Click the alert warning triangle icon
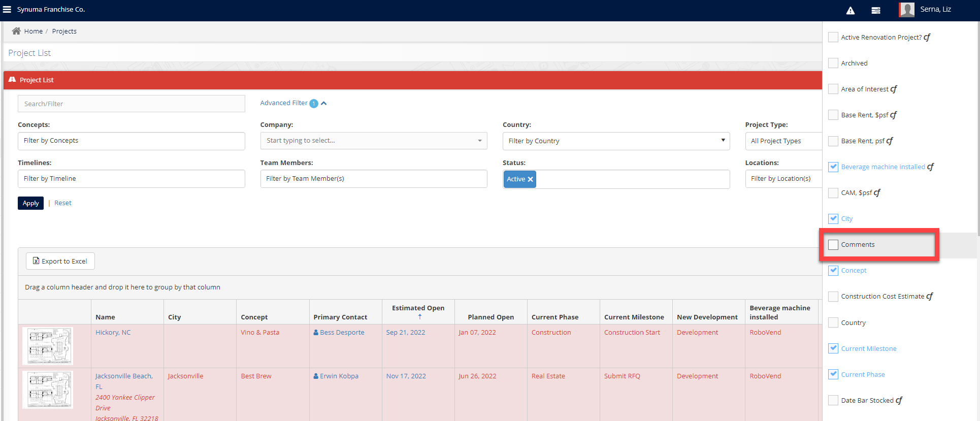 [851, 11]
